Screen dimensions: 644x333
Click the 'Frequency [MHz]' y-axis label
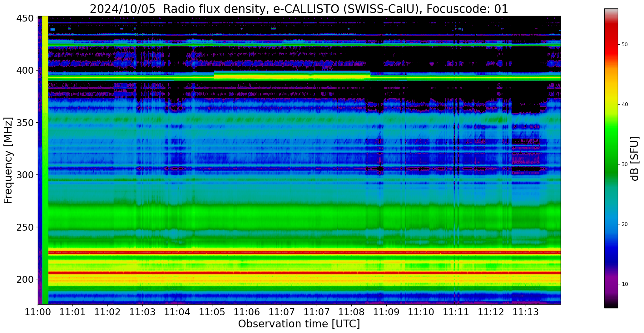[8, 160]
